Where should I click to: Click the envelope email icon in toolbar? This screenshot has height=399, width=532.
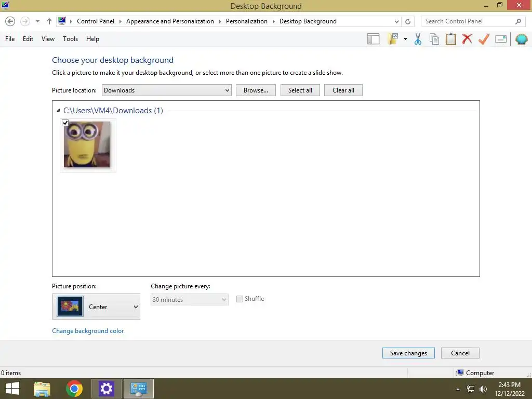click(x=501, y=39)
